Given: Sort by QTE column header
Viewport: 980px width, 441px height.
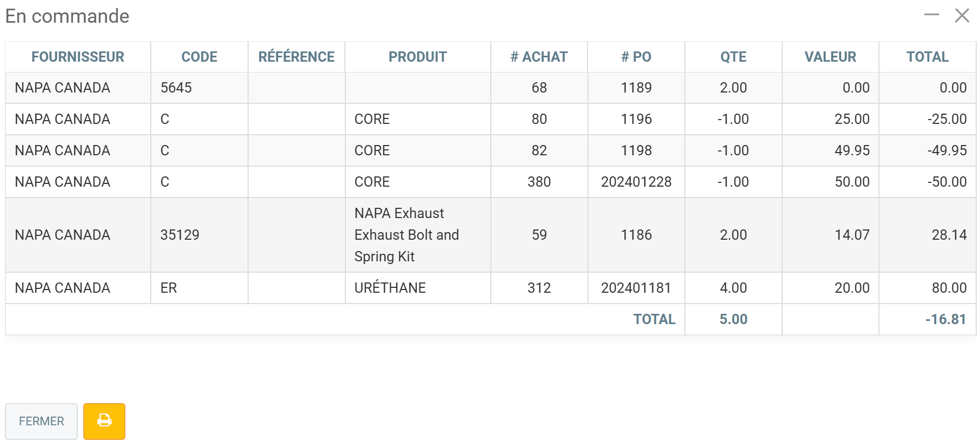Looking at the screenshot, I should pyautogui.click(x=733, y=57).
